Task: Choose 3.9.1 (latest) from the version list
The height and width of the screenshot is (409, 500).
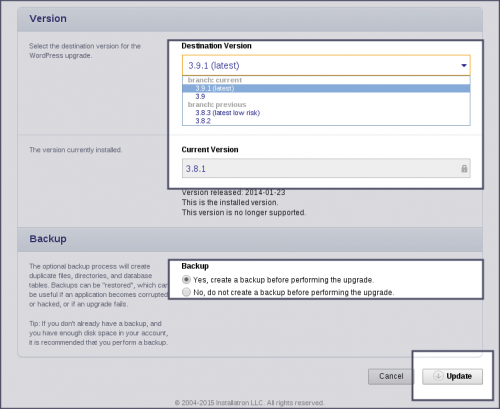Action: point(326,88)
